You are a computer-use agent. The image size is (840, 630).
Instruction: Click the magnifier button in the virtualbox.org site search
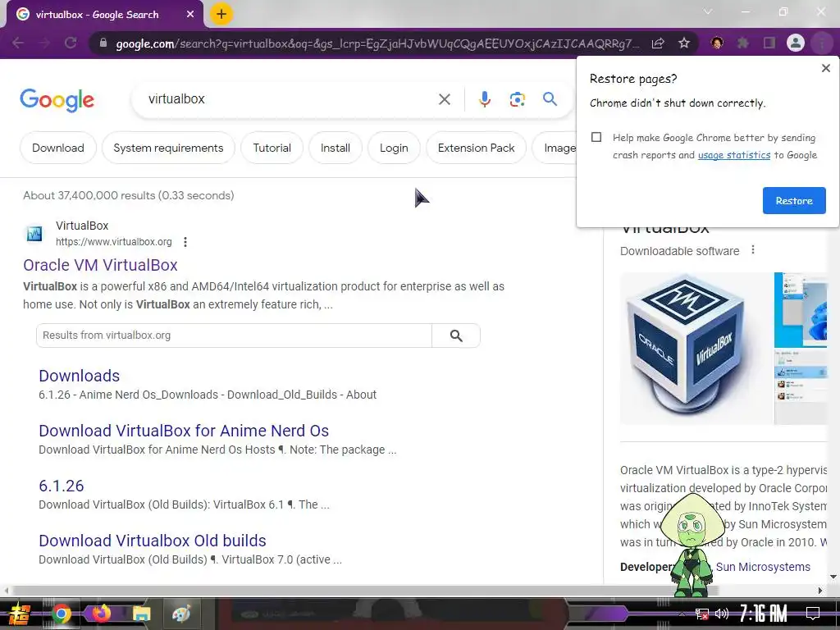click(x=456, y=336)
